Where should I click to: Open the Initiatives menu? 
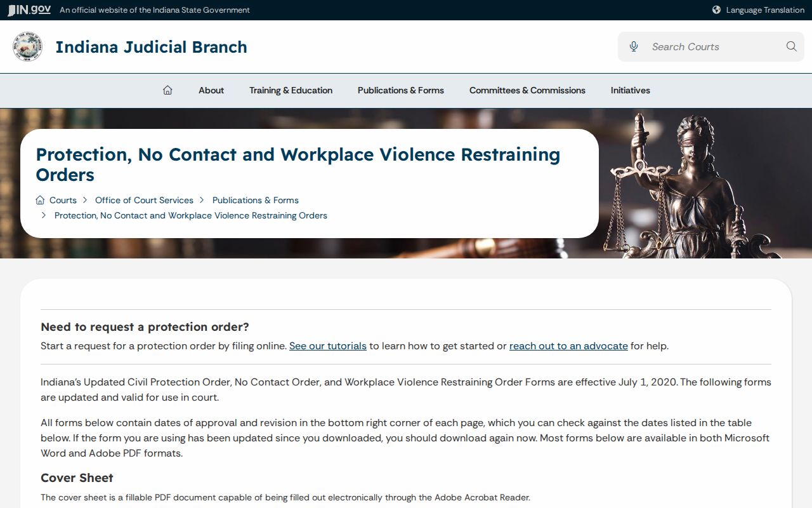(631, 90)
